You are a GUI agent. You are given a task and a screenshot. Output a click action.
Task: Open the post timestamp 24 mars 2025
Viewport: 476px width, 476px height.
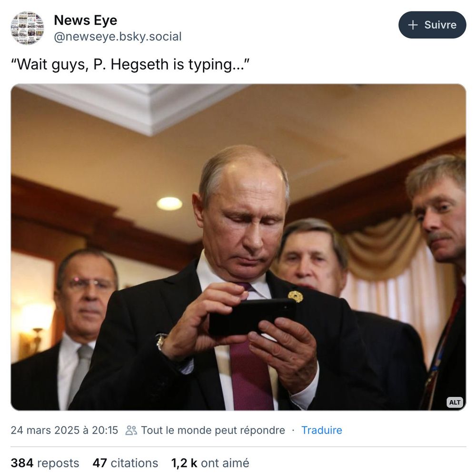click(x=65, y=430)
